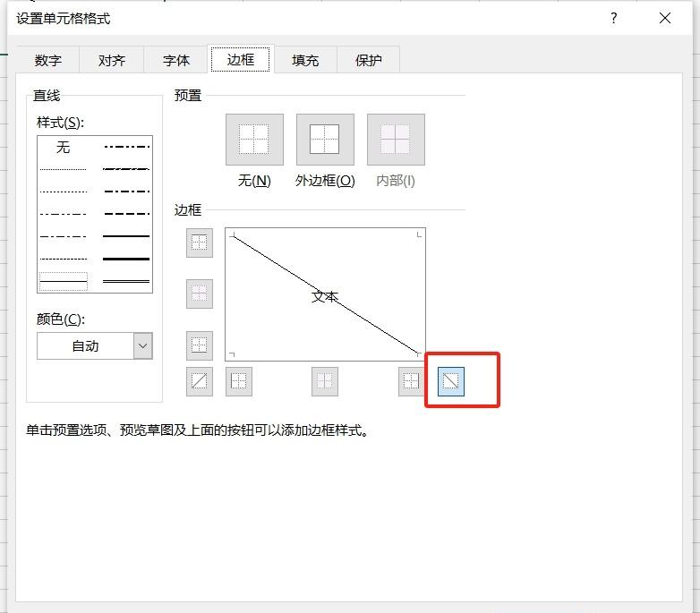Click the border preview diagram with 文本

(x=325, y=294)
